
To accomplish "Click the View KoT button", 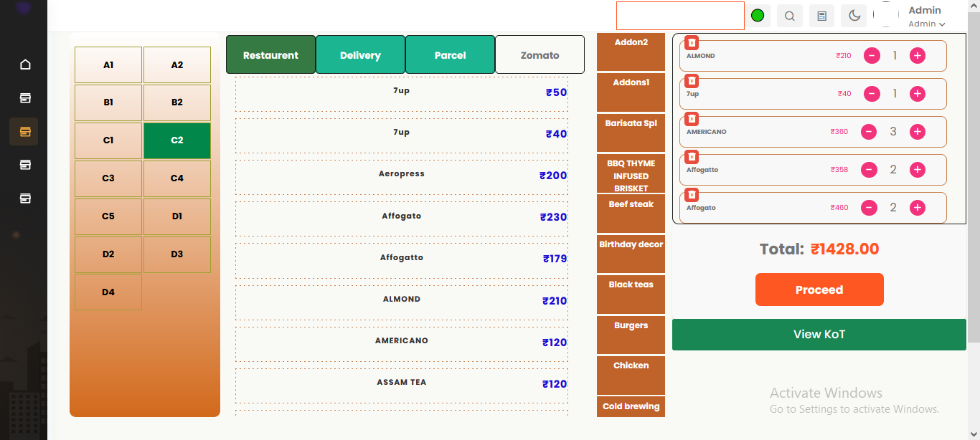I will tap(819, 335).
